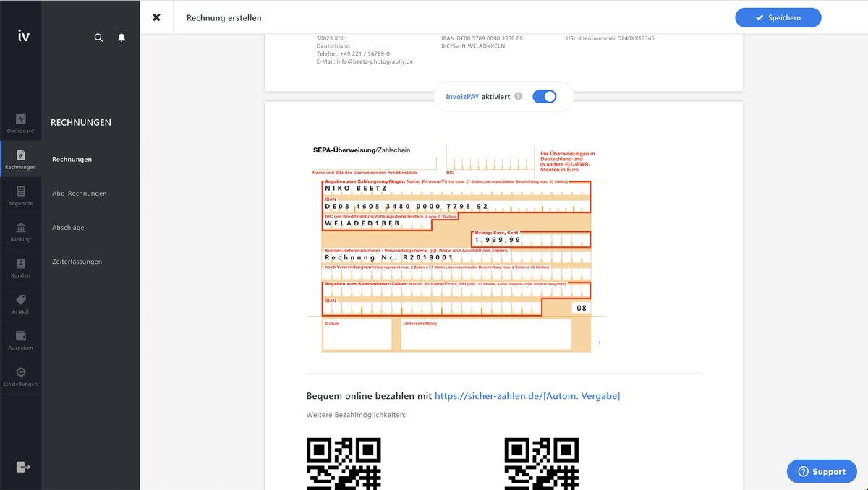Select Zeiterfassungen submenu item
Screen dimensions: 868x490
[x=77, y=261]
